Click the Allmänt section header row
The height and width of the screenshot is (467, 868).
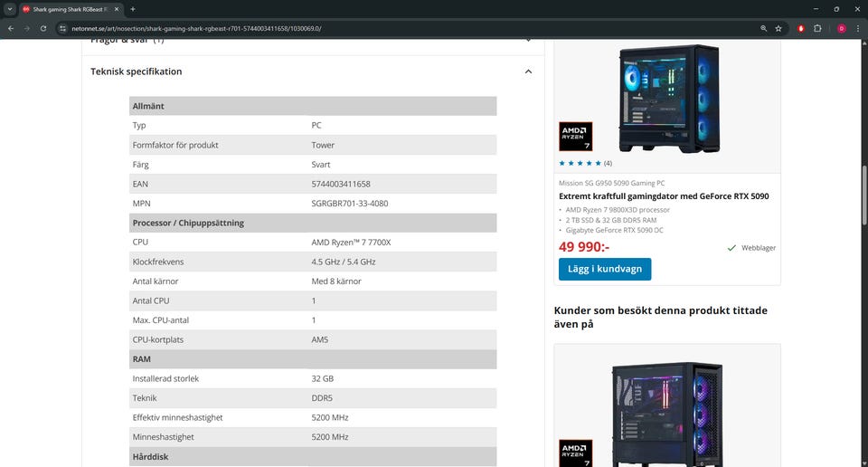313,106
